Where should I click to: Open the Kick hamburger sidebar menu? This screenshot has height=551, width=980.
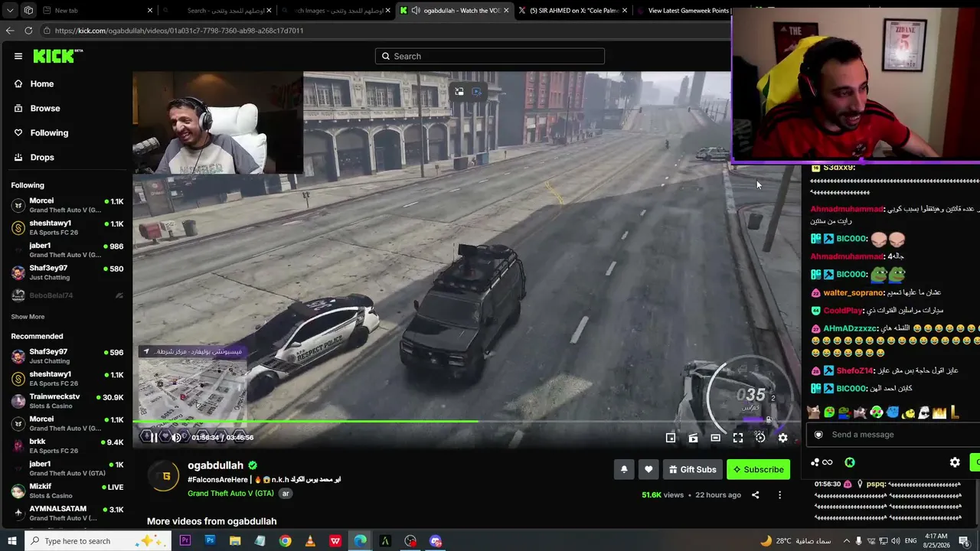coord(18,56)
